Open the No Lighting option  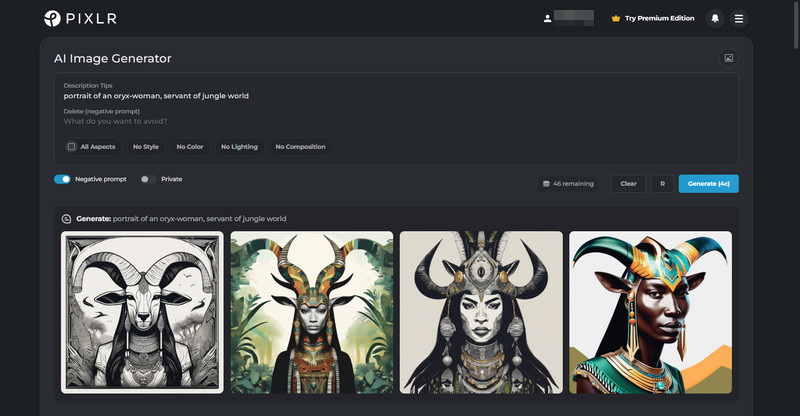tap(239, 146)
